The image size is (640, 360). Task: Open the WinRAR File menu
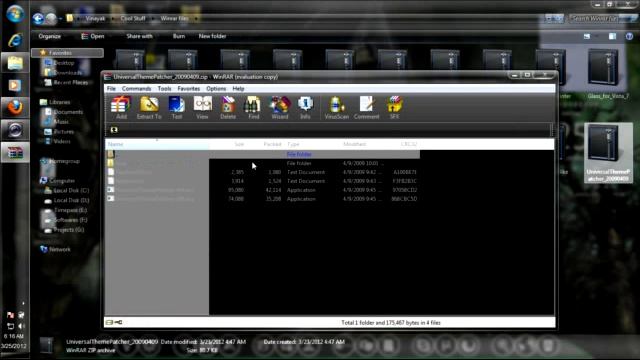click(x=111, y=89)
